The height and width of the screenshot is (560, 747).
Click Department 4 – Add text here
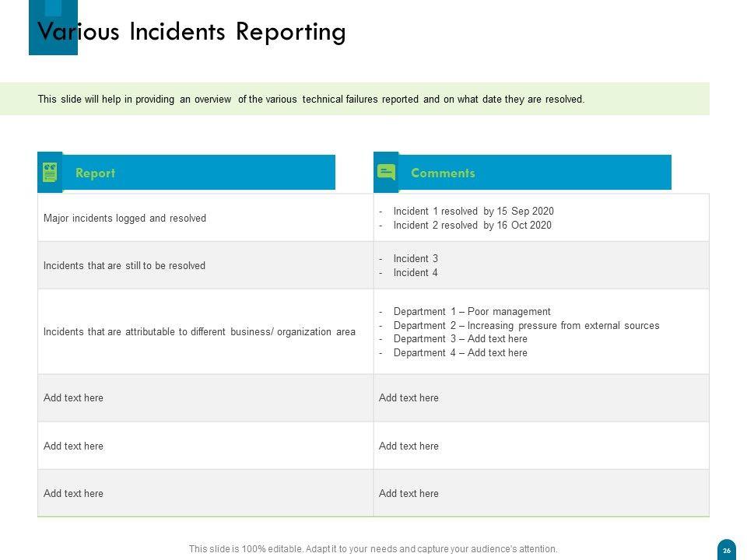[460, 353]
